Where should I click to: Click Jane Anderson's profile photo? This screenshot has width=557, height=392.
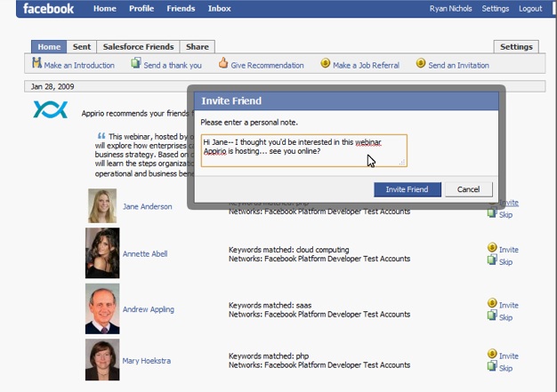pos(102,205)
